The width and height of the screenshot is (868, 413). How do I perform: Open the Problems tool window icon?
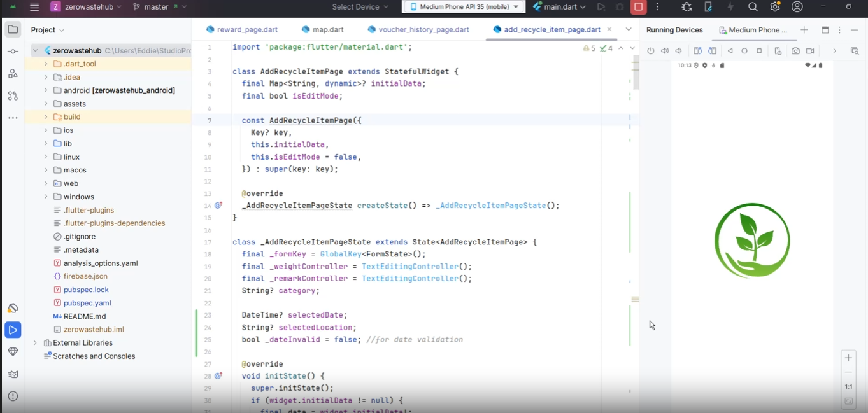pyautogui.click(x=13, y=396)
